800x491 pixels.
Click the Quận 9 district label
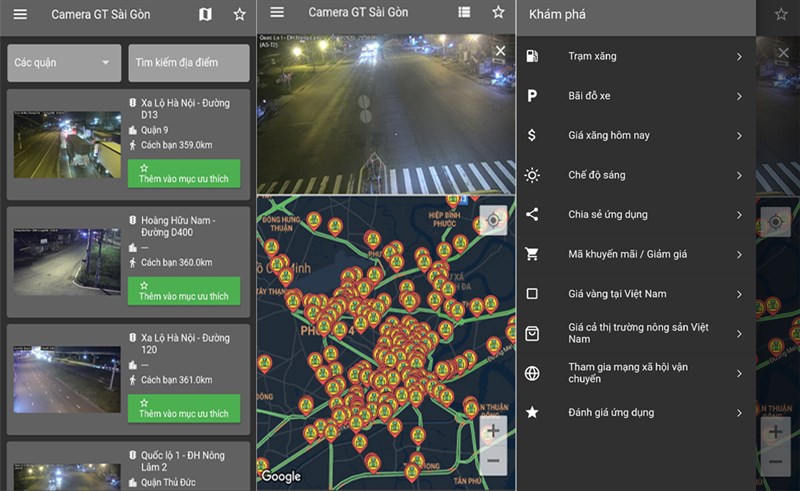tap(155, 130)
